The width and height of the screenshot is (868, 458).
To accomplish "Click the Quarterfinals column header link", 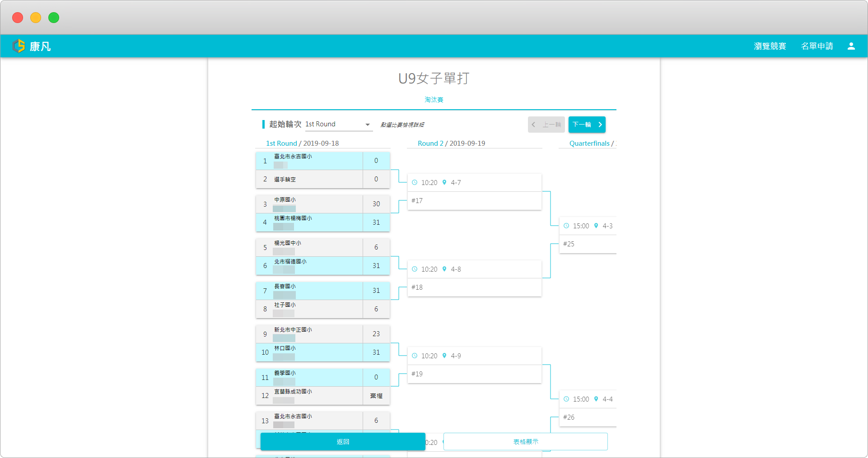I will [x=589, y=143].
